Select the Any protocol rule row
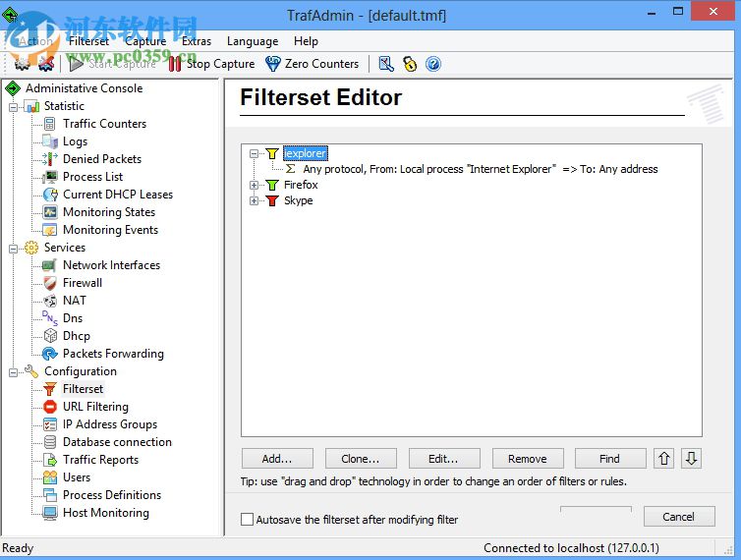 (x=481, y=169)
